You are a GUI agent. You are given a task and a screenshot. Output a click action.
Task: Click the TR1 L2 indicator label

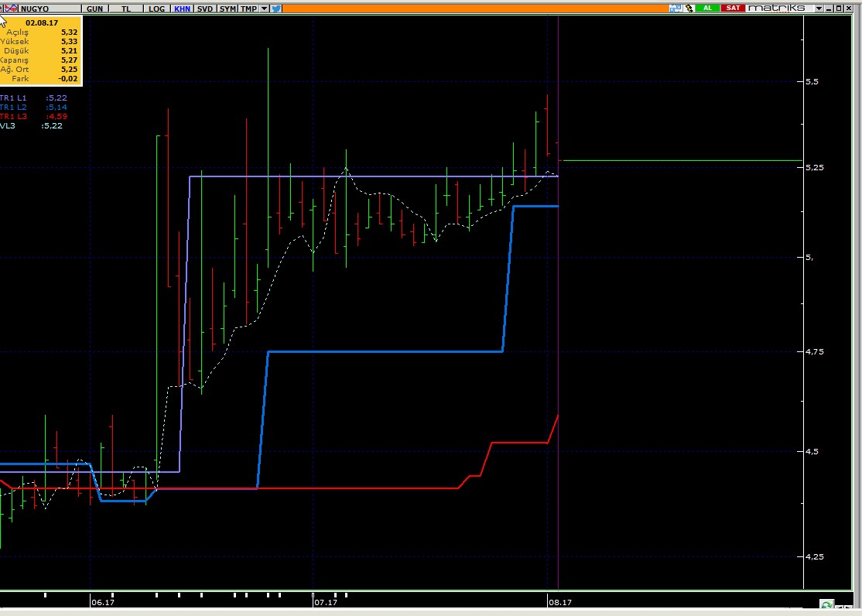[13, 108]
